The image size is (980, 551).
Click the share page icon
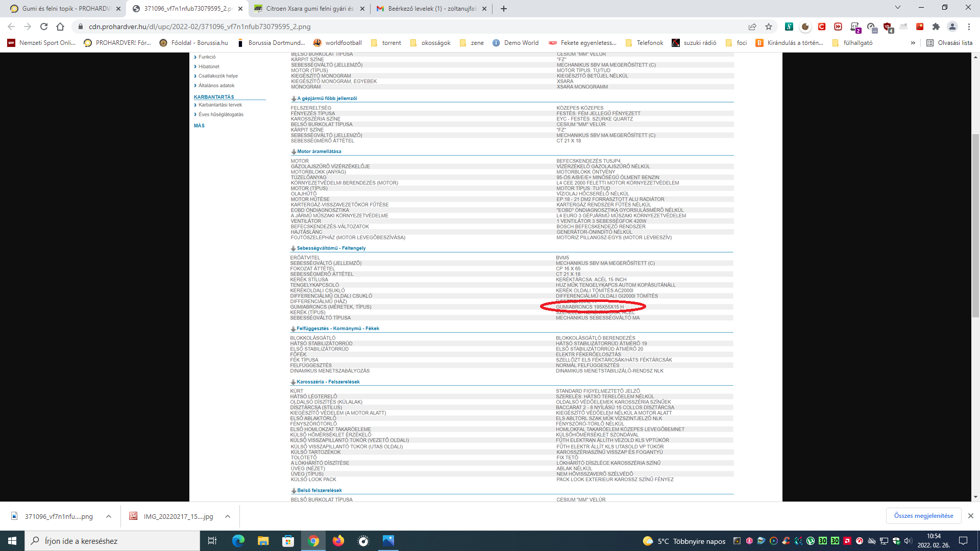click(x=752, y=27)
